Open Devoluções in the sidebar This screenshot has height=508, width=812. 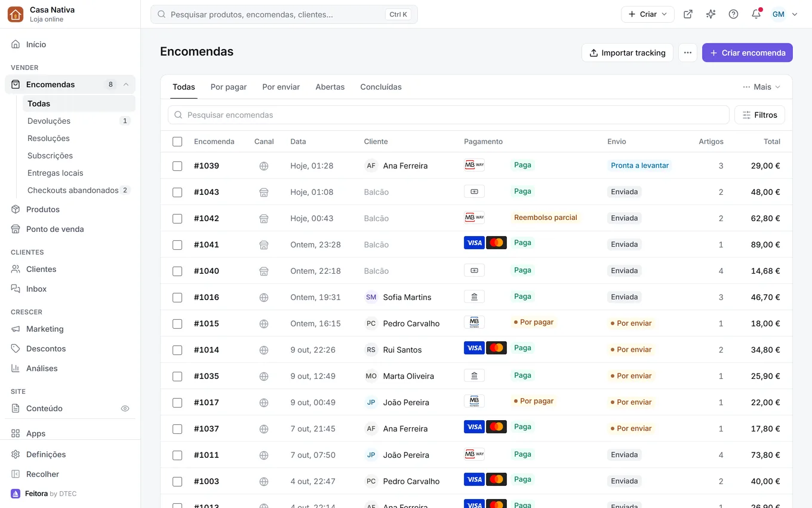point(79,121)
